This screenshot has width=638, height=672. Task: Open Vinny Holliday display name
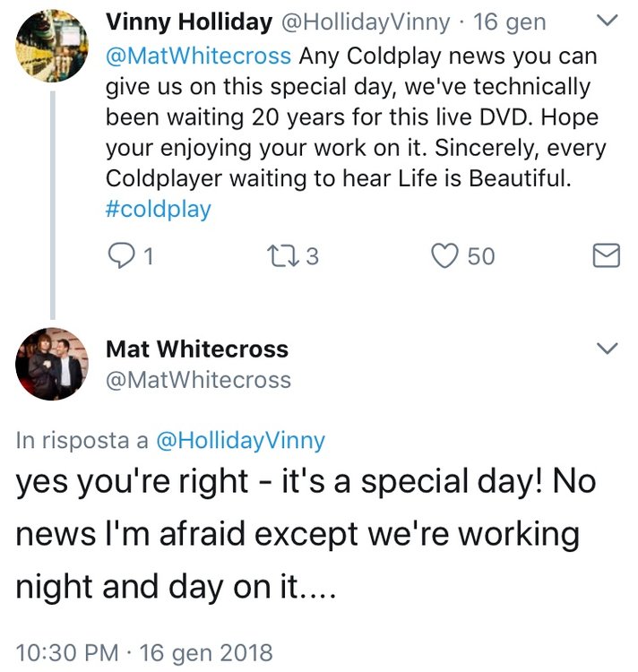pyautogui.click(x=189, y=22)
